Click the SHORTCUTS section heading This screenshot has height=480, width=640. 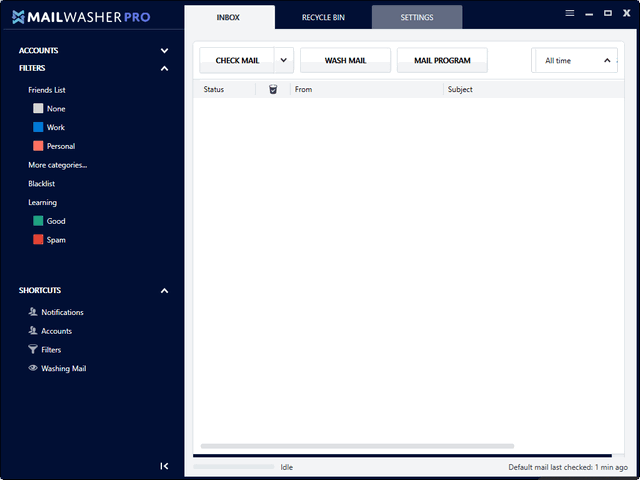(40, 291)
